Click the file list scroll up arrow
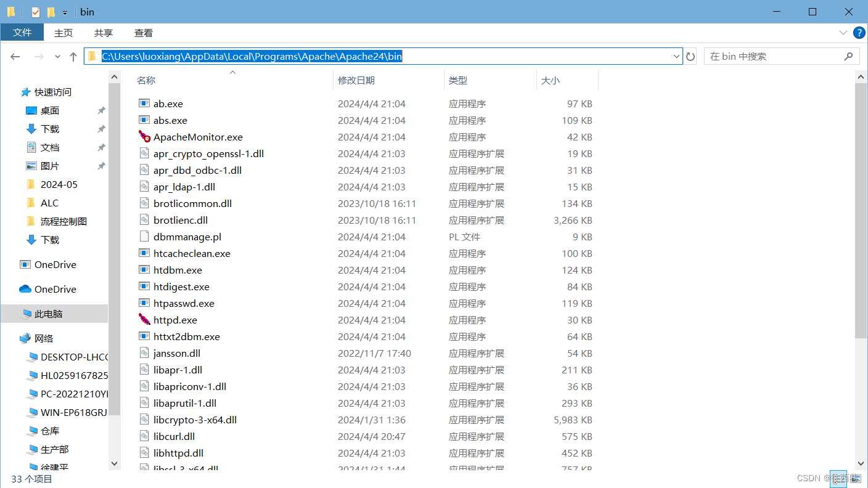 pos(861,76)
